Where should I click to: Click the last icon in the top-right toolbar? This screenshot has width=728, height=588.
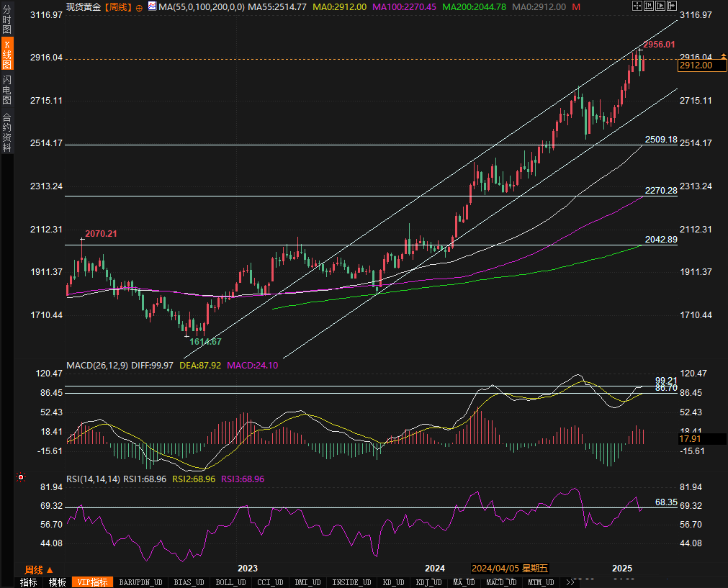(x=672, y=6)
